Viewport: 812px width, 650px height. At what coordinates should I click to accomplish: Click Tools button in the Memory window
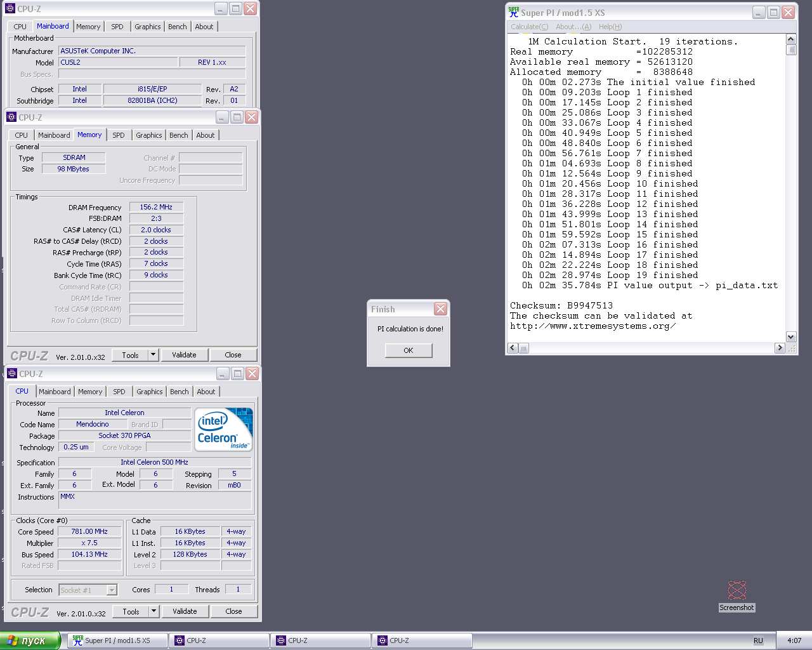[130, 355]
